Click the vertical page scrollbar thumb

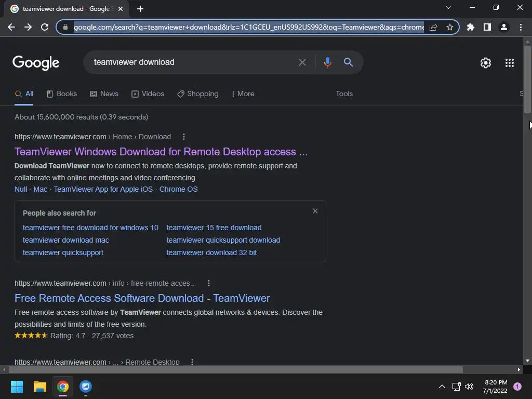[x=527, y=79]
